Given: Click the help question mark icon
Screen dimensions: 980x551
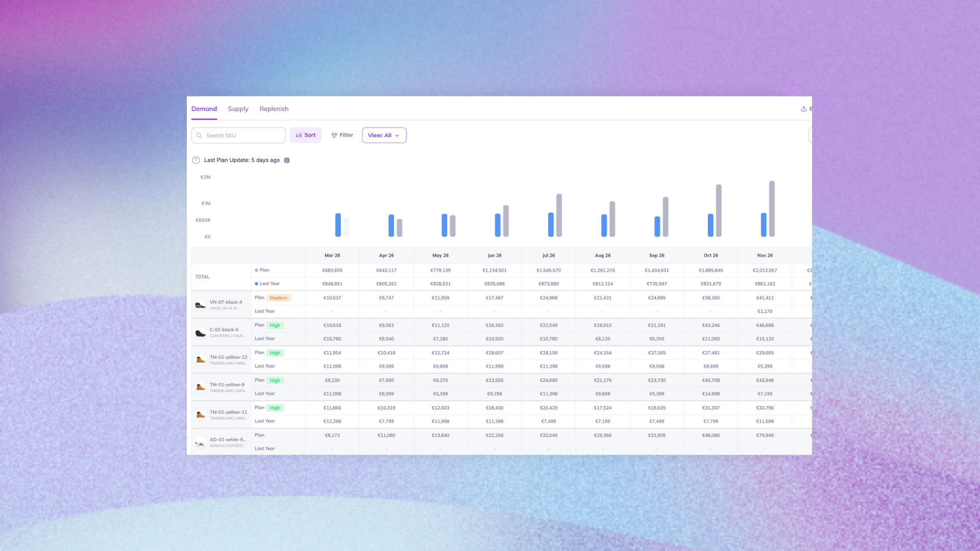Looking at the screenshot, I should pos(196,160).
